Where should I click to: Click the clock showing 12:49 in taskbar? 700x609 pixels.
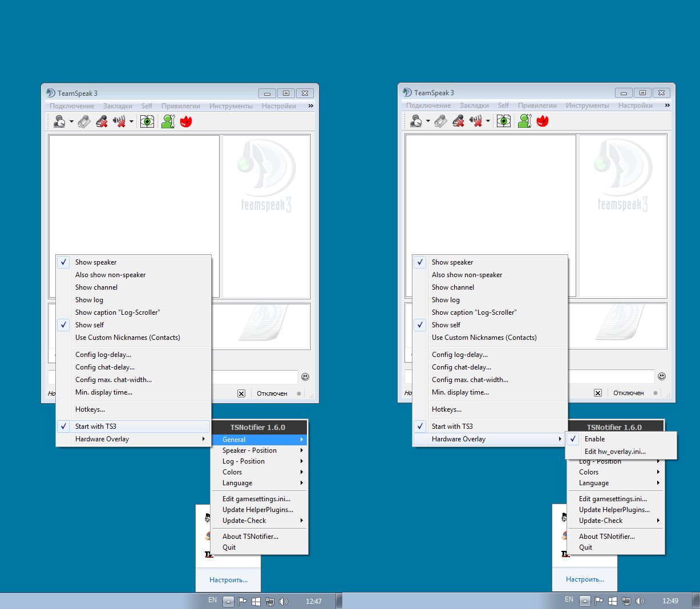[670, 601]
